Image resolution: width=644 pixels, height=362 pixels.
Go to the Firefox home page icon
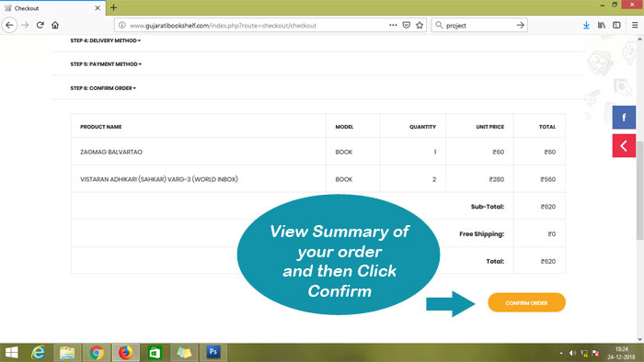55,25
